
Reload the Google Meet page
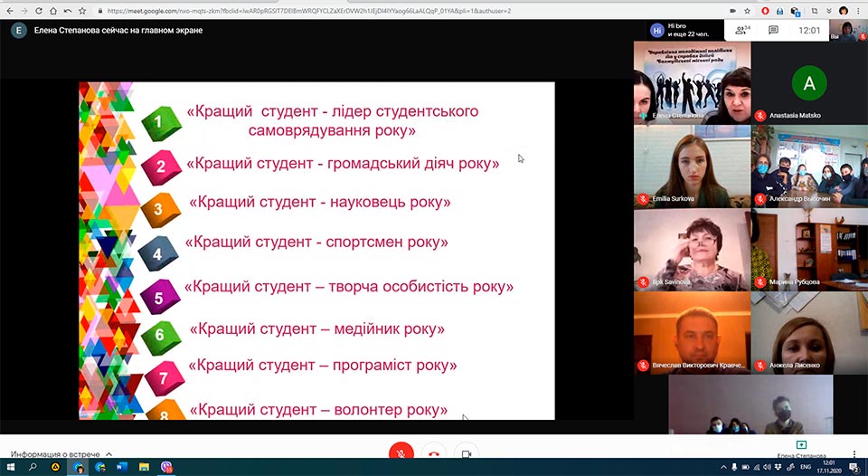pyautogui.click(x=39, y=11)
